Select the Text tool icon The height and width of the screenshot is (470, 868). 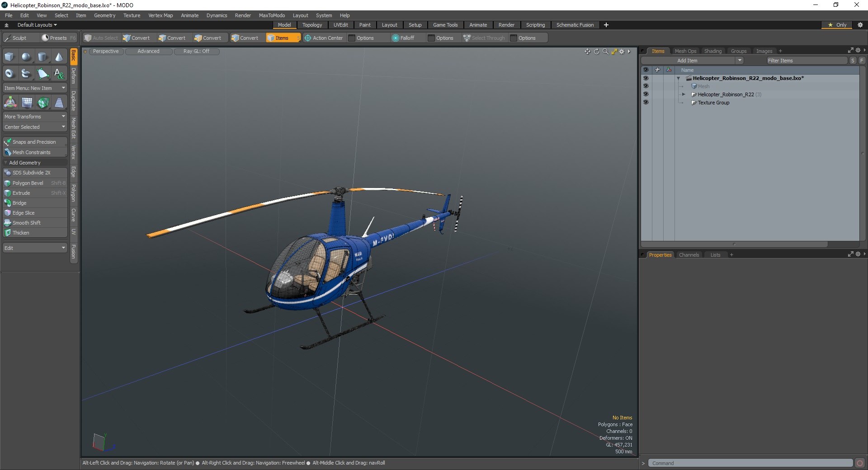point(59,73)
